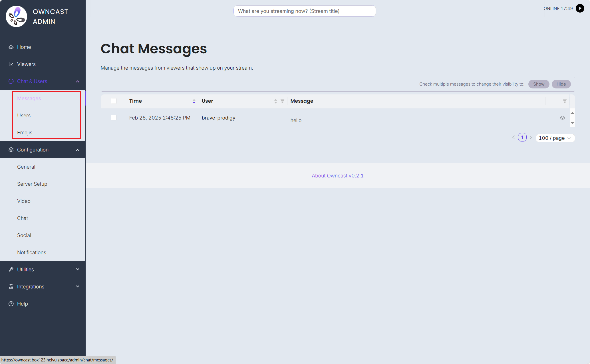Click the black play icon beside ONLINE
The height and width of the screenshot is (364, 590).
pos(580,8)
